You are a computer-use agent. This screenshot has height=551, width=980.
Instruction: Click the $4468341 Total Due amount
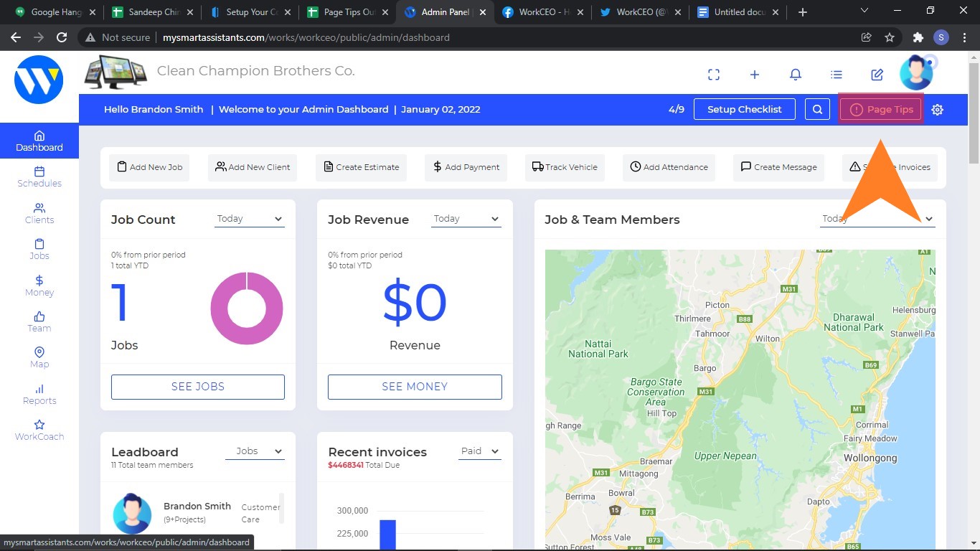click(346, 465)
